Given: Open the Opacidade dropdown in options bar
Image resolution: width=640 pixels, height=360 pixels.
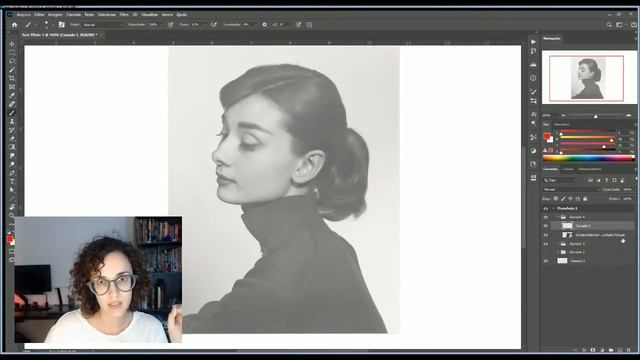Looking at the screenshot, I should (x=160, y=25).
